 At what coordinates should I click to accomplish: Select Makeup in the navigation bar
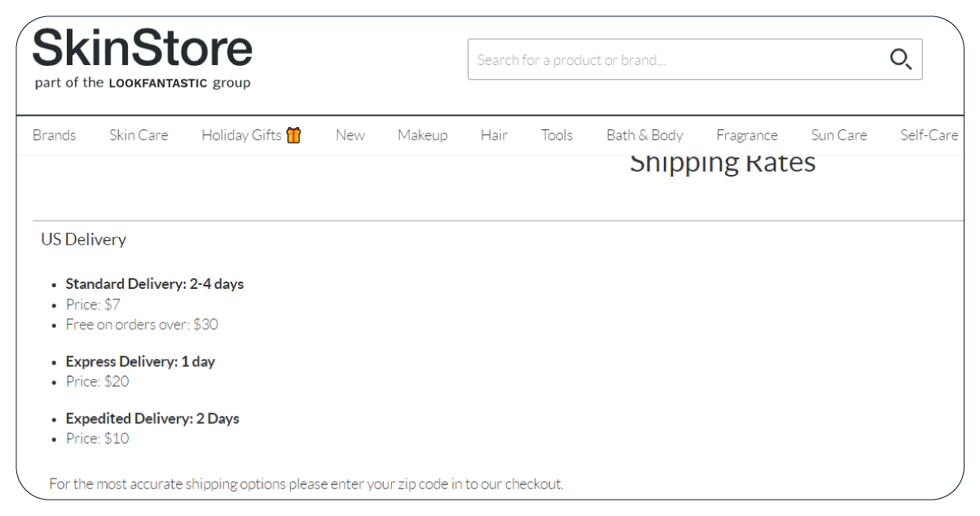[423, 135]
